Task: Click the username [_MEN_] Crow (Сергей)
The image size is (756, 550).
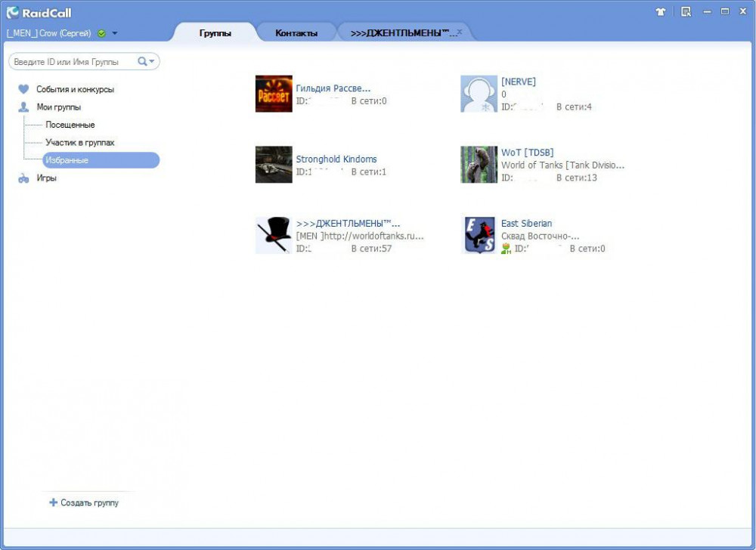Action: [48, 33]
